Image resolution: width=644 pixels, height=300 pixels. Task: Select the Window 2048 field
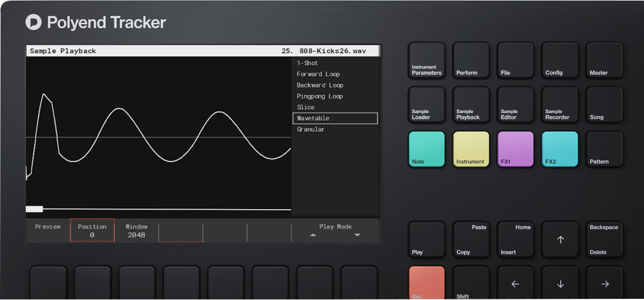coord(136,230)
